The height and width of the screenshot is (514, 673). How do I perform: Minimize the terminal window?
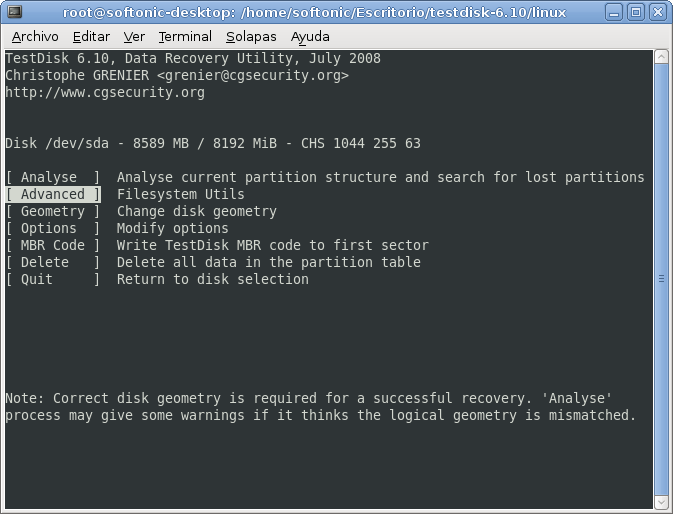[614, 12]
